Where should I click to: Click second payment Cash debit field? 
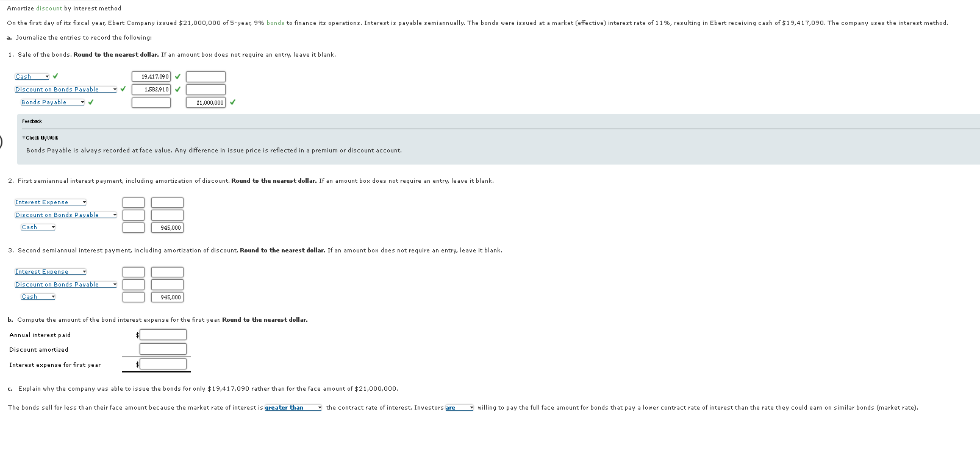[x=134, y=297]
